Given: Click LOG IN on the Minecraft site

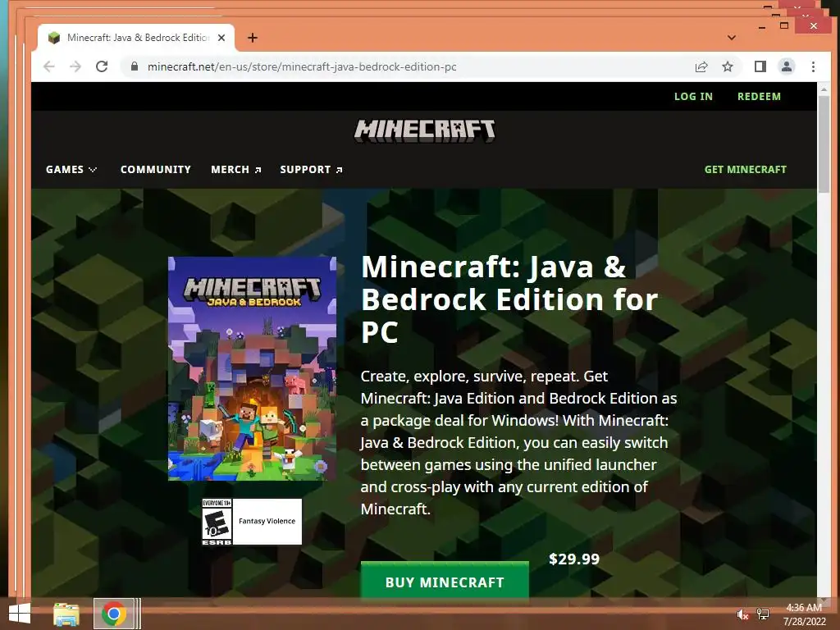Looking at the screenshot, I should (x=693, y=97).
